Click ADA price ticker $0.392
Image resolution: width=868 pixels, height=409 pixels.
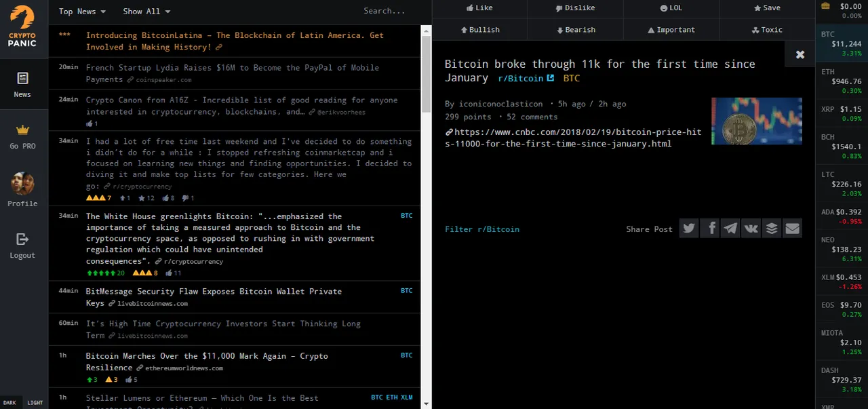pyautogui.click(x=841, y=216)
